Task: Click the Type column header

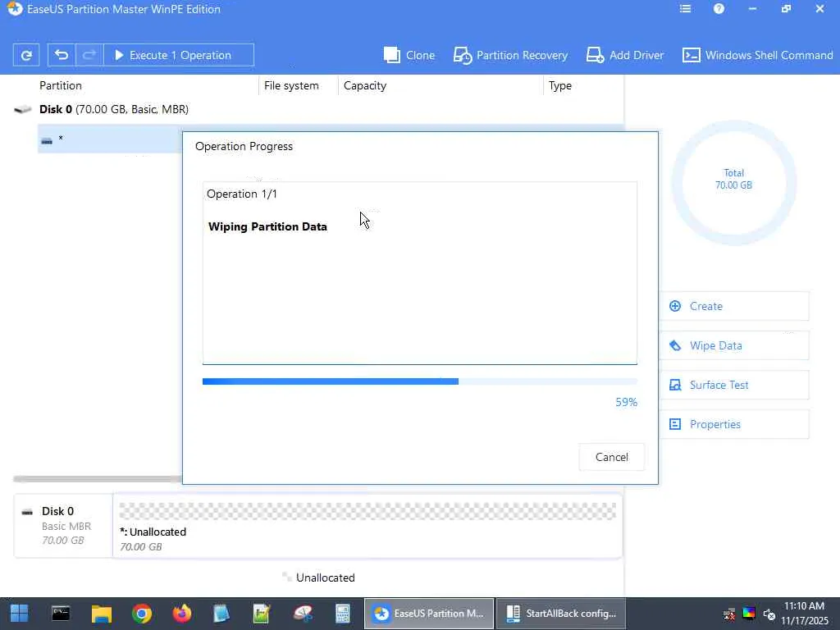Action: tap(559, 85)
